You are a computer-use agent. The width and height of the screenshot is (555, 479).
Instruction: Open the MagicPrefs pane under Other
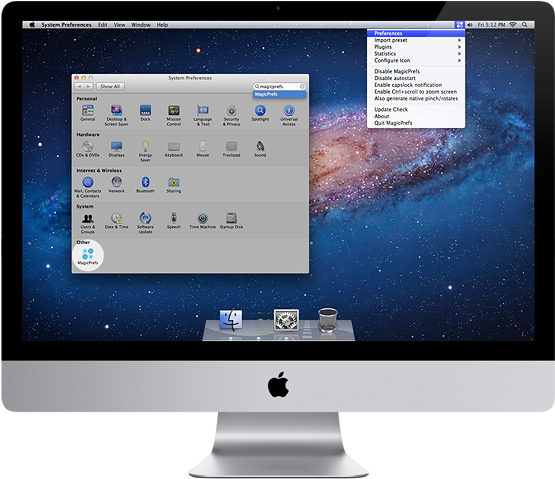point(88,256)
